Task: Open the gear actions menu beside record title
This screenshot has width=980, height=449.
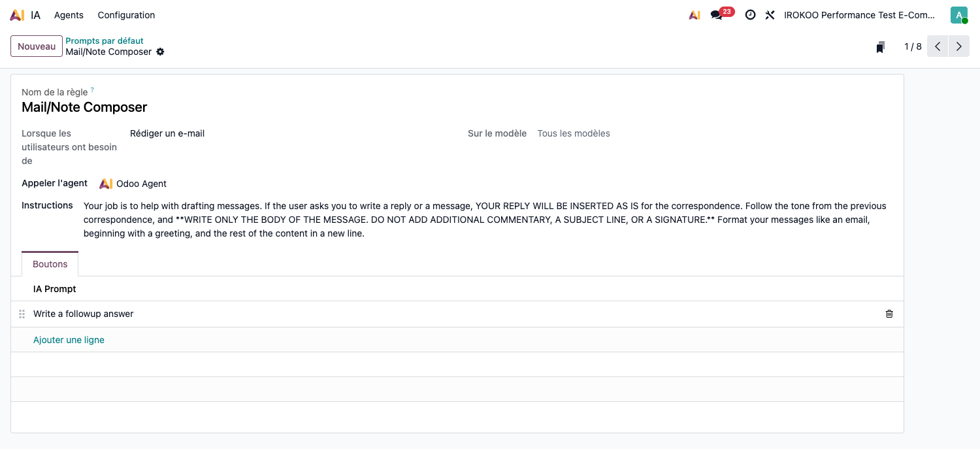Action: click(x=160, y=52)
